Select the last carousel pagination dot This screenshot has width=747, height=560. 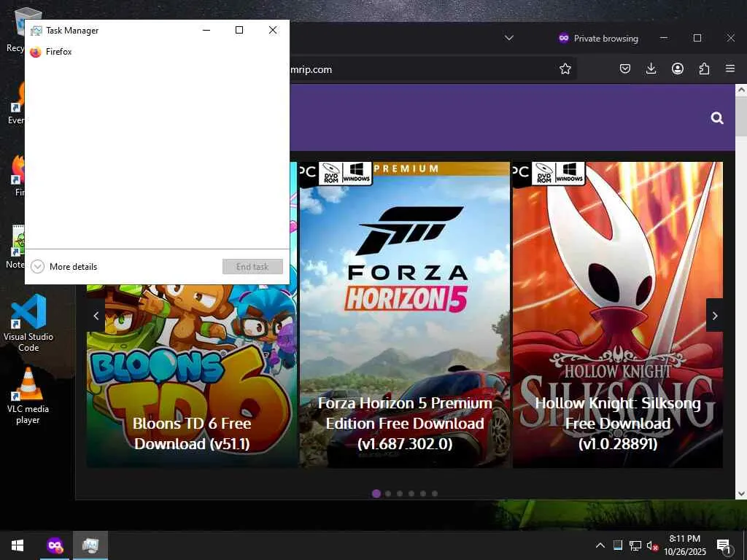tap(435, 494)
